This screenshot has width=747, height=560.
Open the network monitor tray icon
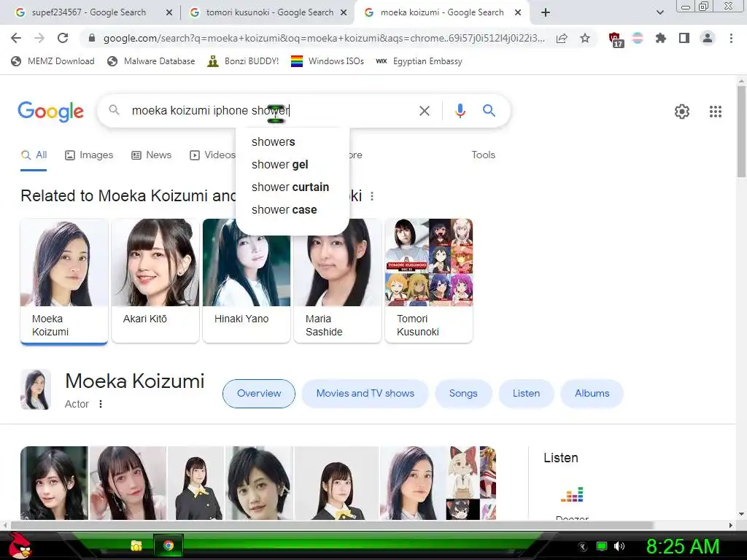(602, 546)
